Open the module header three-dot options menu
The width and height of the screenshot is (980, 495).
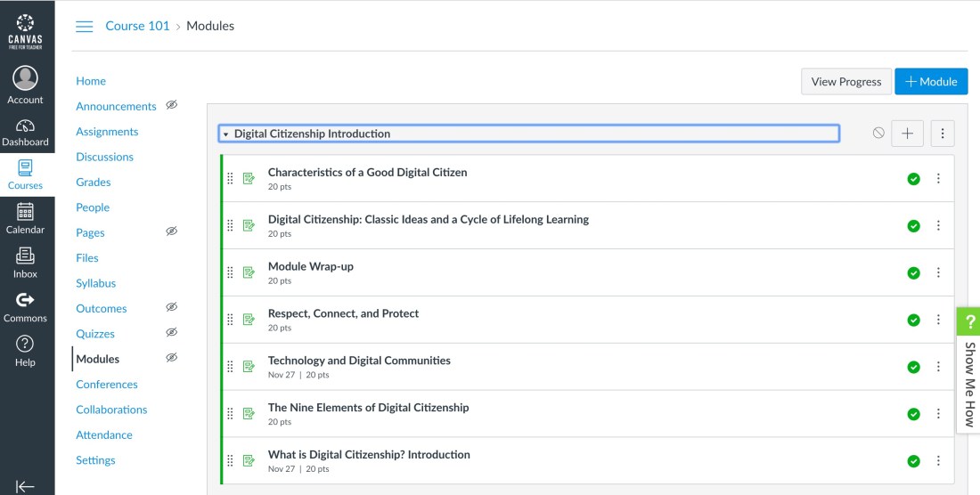[x=943, y=134]
